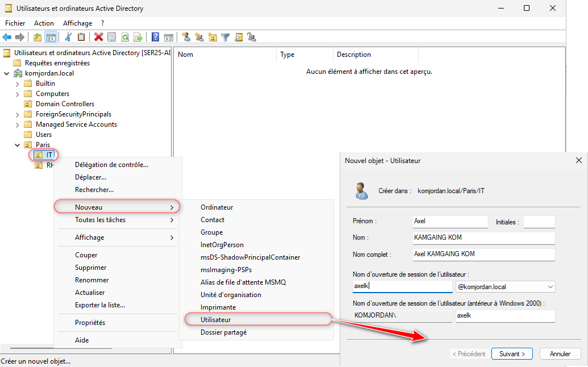Click the Nom column header
Screen dimensions: 588x367
click(225, 55)
